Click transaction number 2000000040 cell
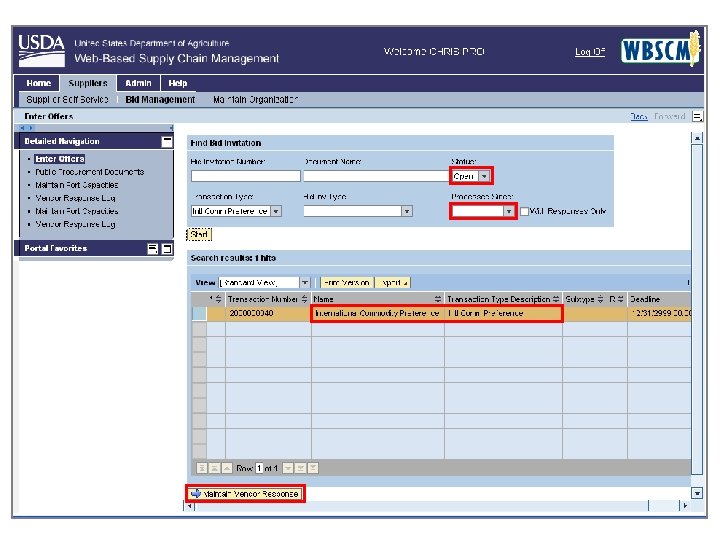This screenshot has height=540, width=720. [268, 313]
